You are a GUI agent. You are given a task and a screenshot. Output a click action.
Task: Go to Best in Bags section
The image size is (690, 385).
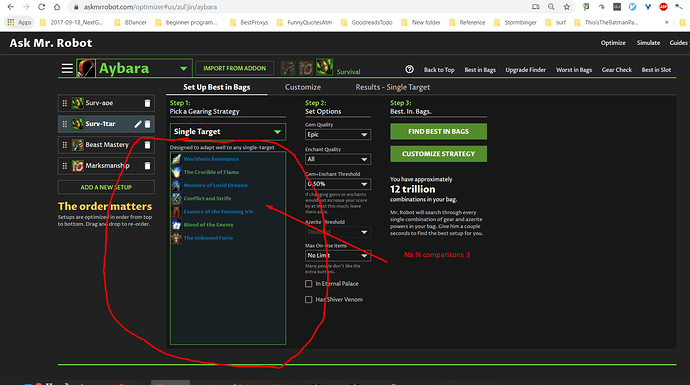[x=480, y=70]
